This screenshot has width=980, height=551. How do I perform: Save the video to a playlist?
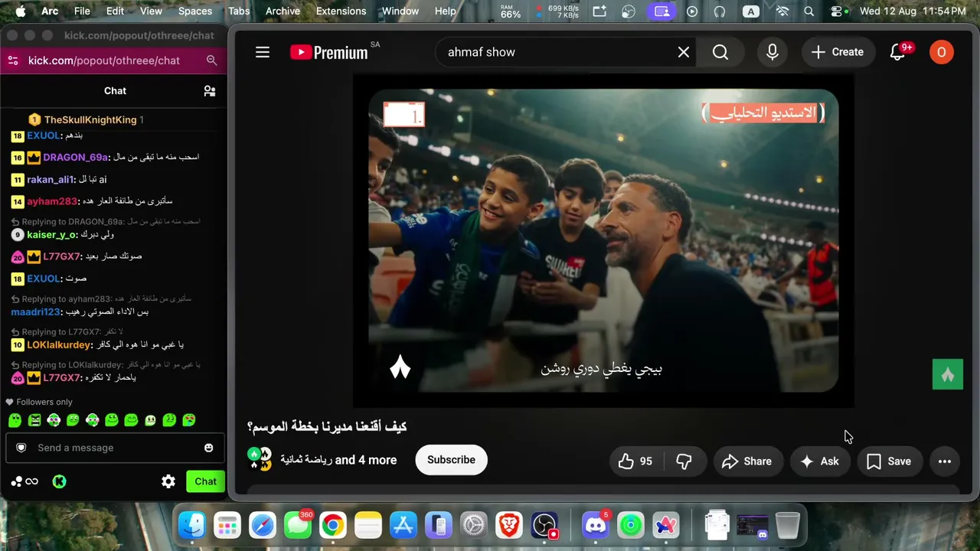(890, 461)
